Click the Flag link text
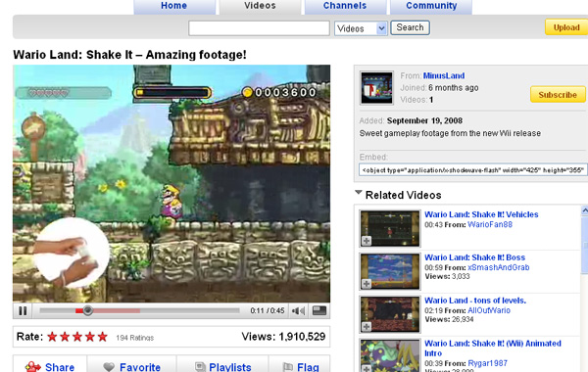The image size is (588, 372). point(308,367)
